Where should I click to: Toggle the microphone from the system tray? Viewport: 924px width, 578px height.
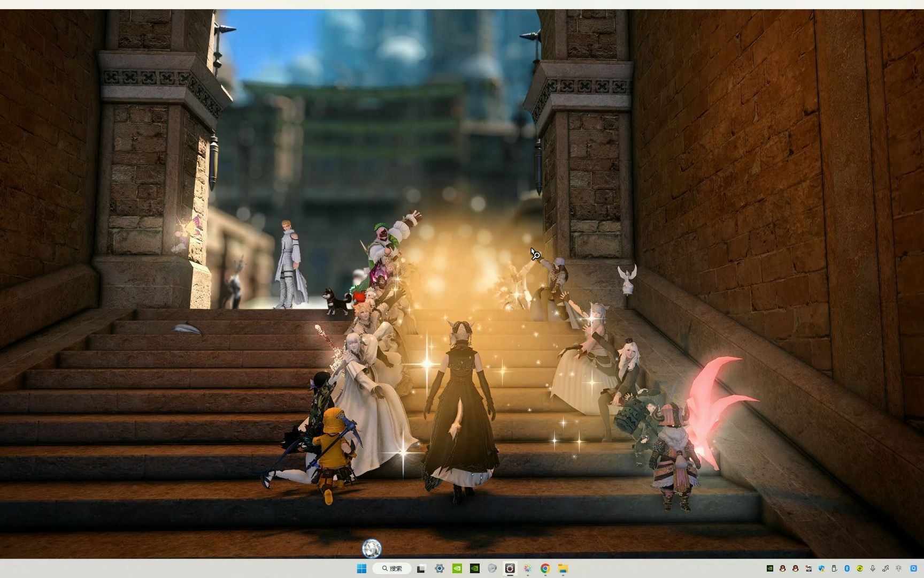[x=873, y=568]
